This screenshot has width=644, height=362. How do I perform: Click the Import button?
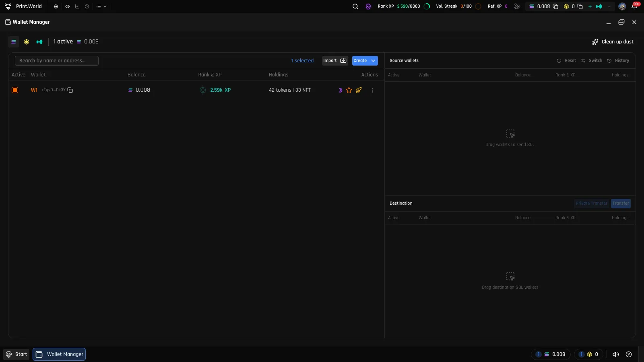point(335,61)
